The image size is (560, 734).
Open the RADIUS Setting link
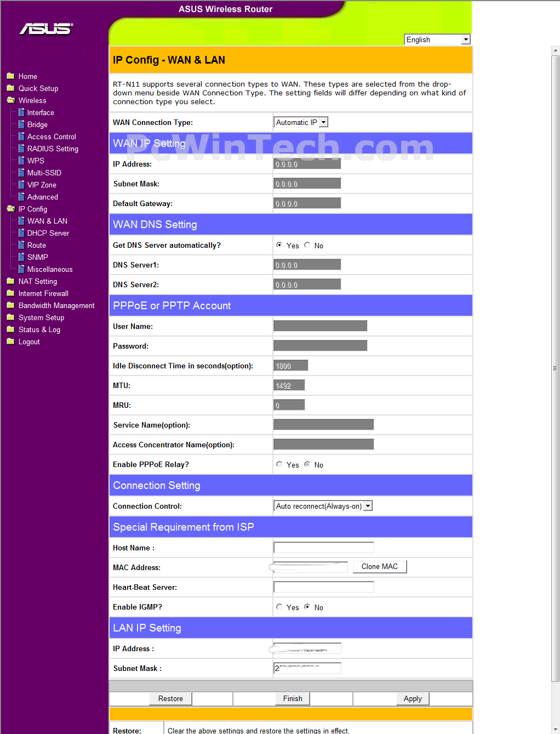point(53,149)
